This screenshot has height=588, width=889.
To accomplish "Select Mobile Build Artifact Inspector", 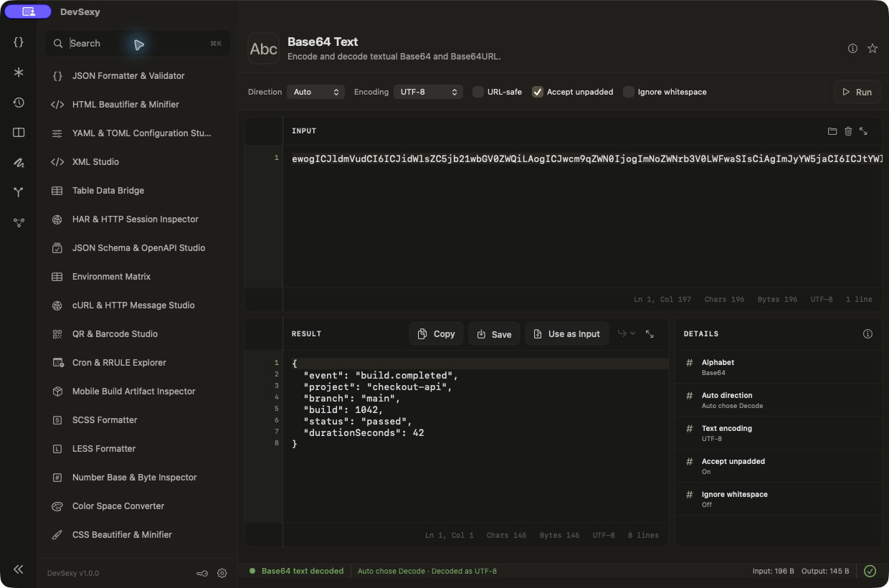I will [137, 392].
